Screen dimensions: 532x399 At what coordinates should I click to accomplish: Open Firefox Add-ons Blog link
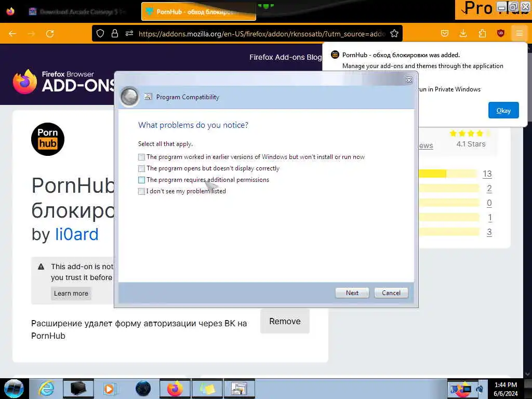click(x=285, y=57)
